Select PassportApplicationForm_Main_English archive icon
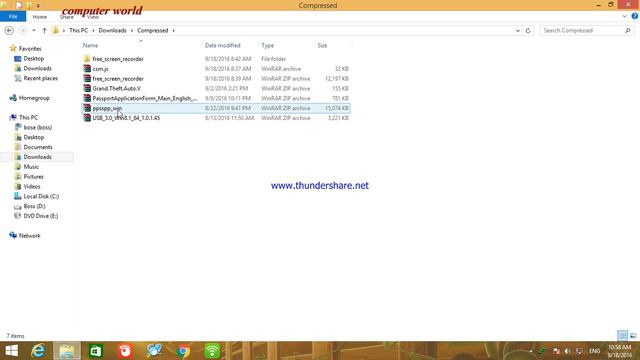640x360 pixels. tap(87, 98)
